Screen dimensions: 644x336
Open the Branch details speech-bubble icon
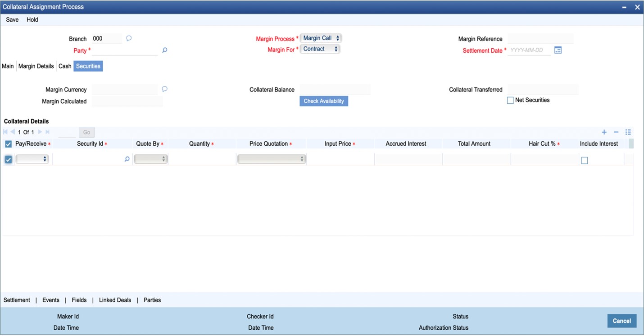pos(129,38)
